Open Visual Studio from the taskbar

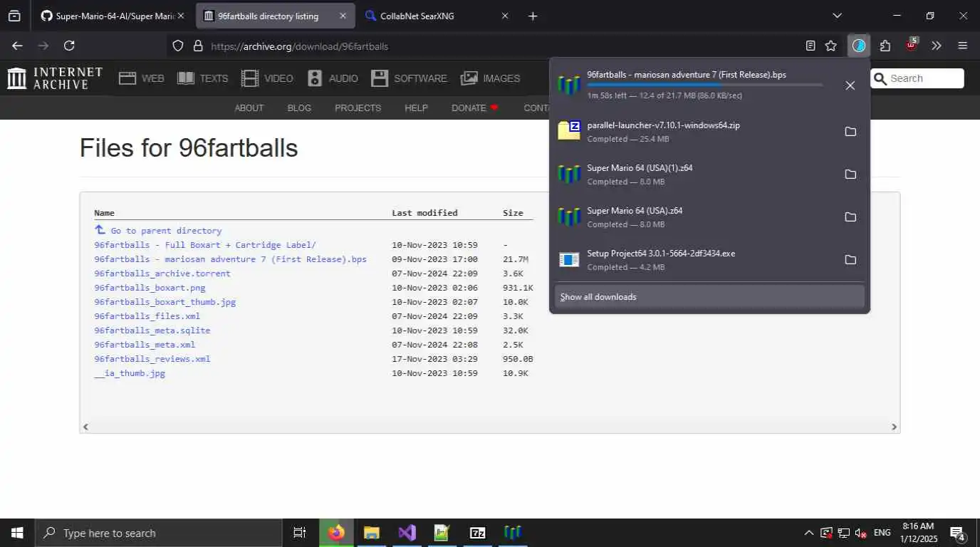point(407,533)
